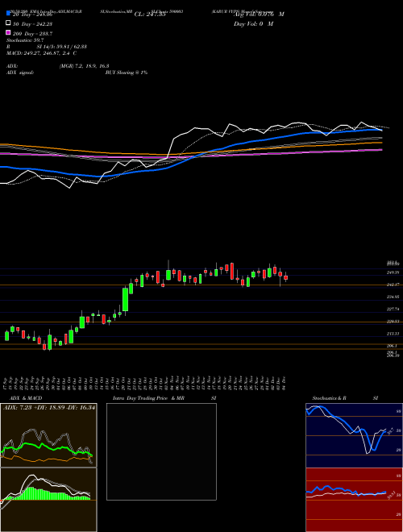Click the CL: 247.35 closing price text
The image size is (403, 532).
pos(150,15)
